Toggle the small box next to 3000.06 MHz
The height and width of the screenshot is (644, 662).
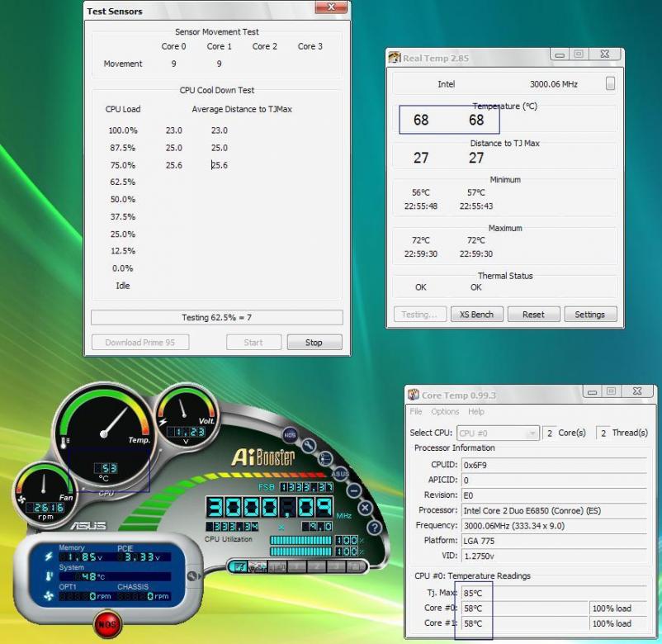pyautogui.click(x=610, y=83)
